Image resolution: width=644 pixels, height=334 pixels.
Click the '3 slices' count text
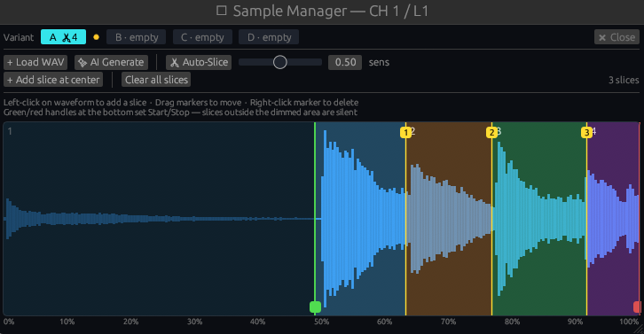tap(624, 80)
